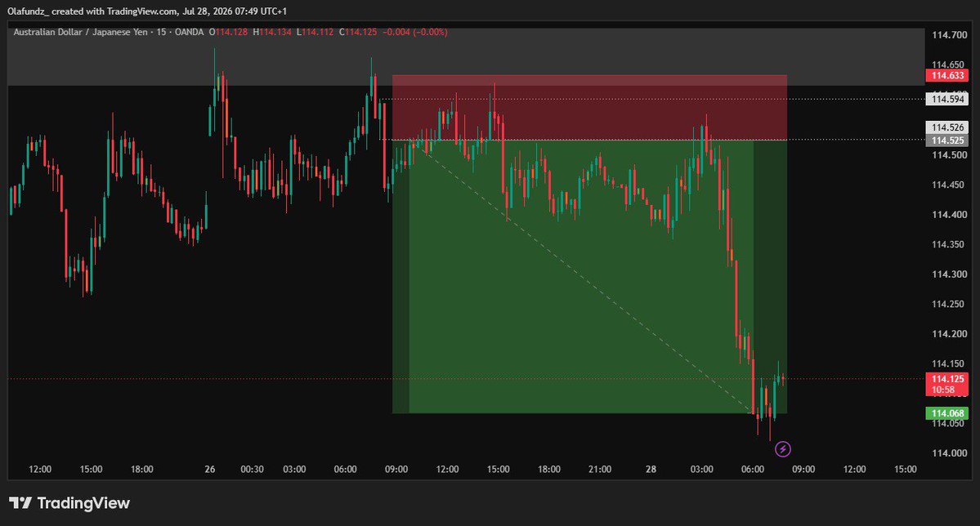Click the open value O114.128
The width and height of the screenshot is (980, 526).
pos(228,32)
